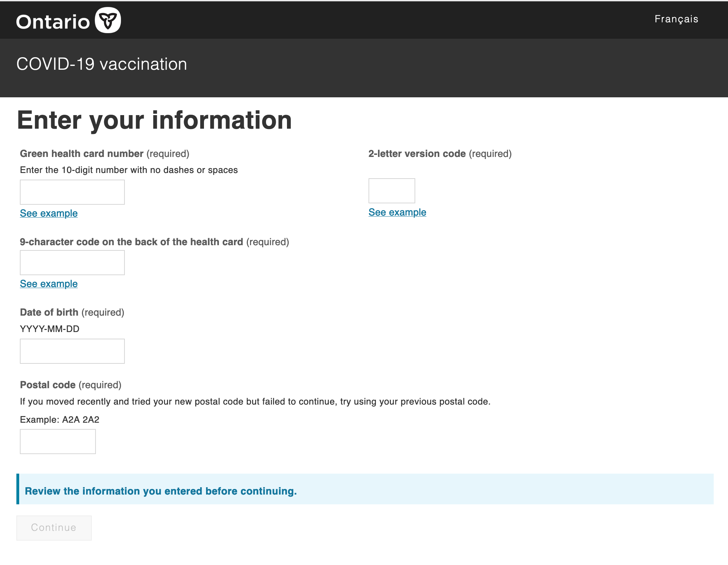
Task: Open See example under version code
Action: pyautogui.click(x=397, y=212)
